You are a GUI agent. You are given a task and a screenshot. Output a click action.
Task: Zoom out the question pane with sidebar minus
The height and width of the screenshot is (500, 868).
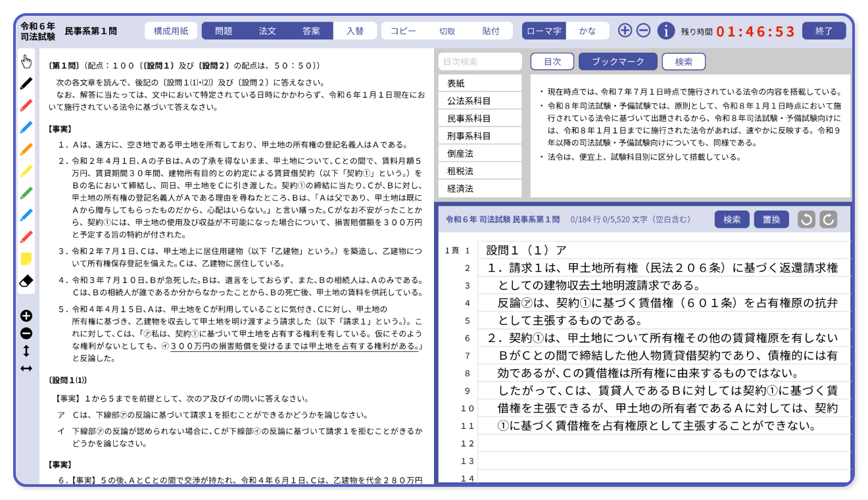tap(26, 334)
